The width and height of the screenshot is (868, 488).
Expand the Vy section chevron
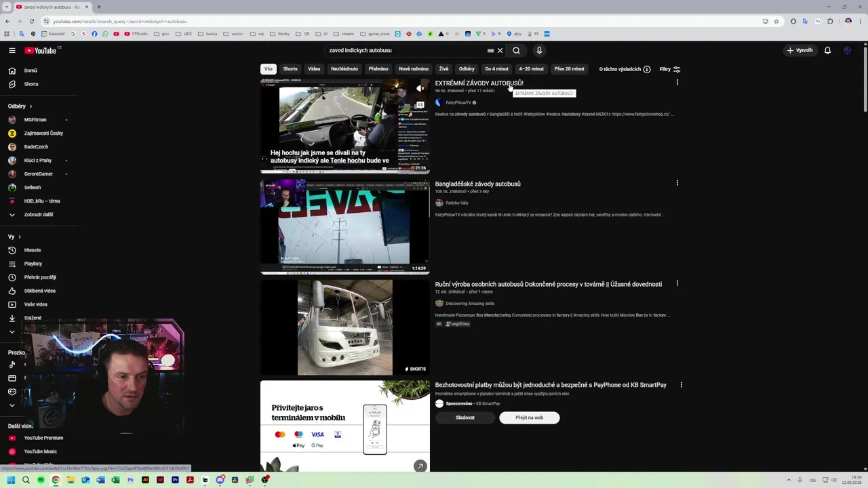tap(20, 237)
